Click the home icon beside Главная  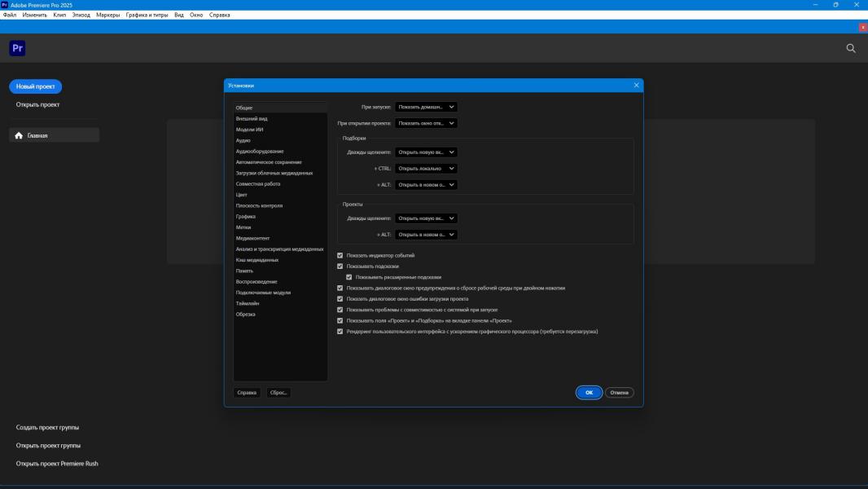tap(19, 136)
